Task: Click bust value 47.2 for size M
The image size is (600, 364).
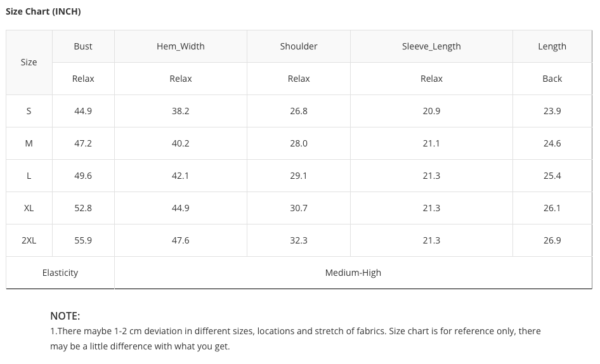Action: tap(83, 143)
